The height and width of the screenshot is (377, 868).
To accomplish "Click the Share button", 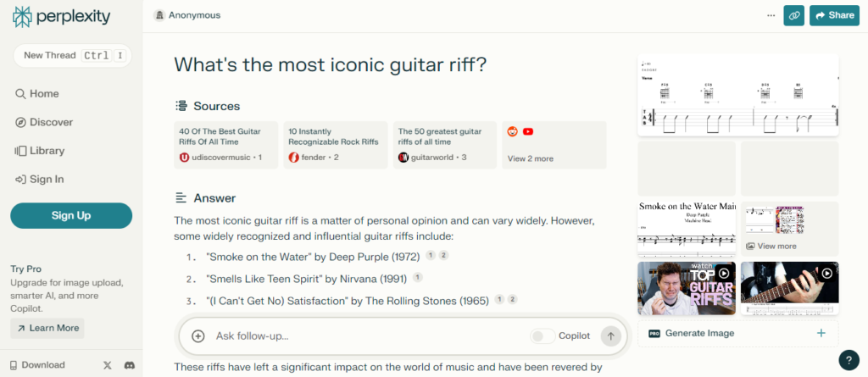I will (834, 15).
